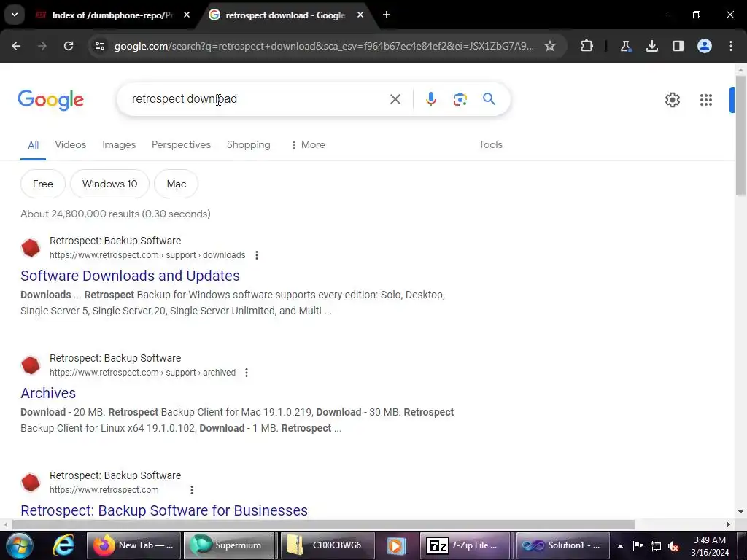Open the Windows Start menu

[x=19, y=545]
